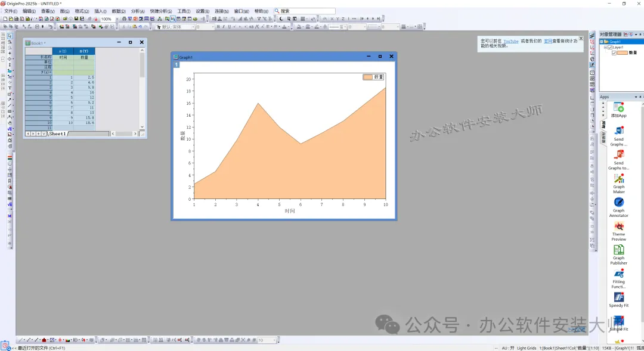Image resolution: width=644 pixels, height=351 pixels.
Task: Click the 数量 legend swatch in the graph
Action: pos(367,77)
